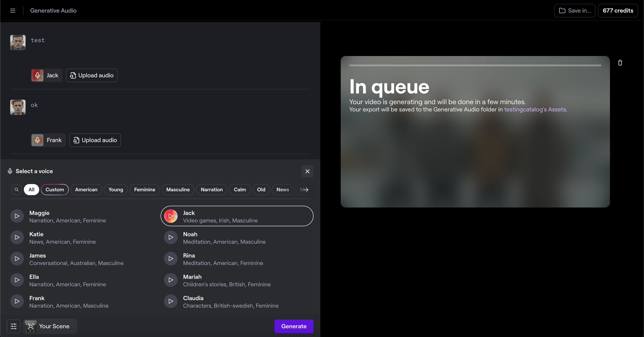Screen dimensions: 644x337
Task: Click Upload audio for 'ok' line
Action: tap(95, 140)
